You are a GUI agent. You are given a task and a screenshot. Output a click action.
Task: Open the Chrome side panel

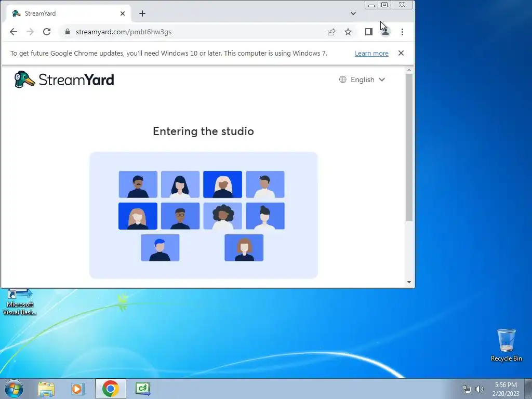tap(369, 32)
